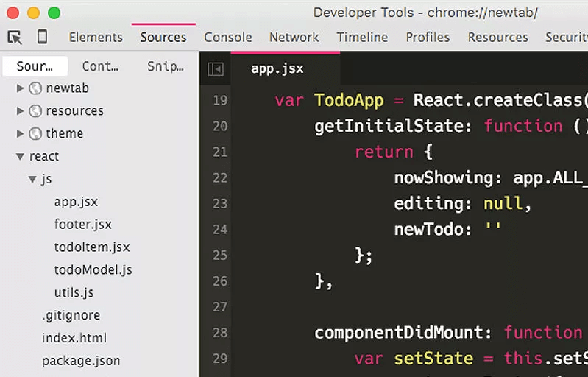Switch to Content scripts sub-tab

pos(100,66)
